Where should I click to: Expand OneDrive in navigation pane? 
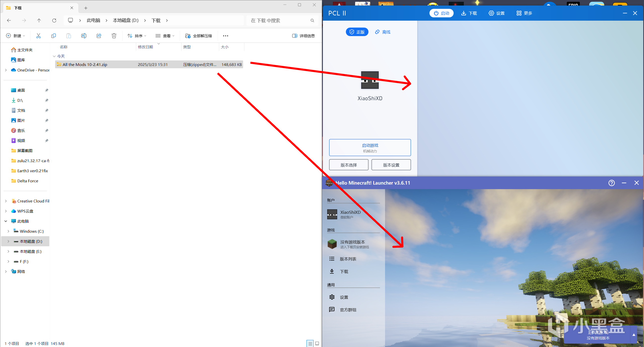(x=6, y=70)
